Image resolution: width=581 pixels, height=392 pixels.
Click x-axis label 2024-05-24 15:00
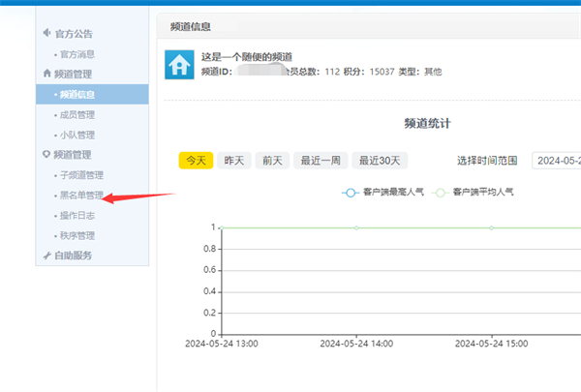point(491,344)
